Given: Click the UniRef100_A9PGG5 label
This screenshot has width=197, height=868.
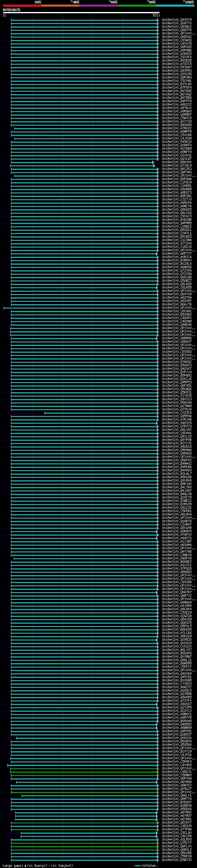Looking at the screenshot, I should coord(177,47).
